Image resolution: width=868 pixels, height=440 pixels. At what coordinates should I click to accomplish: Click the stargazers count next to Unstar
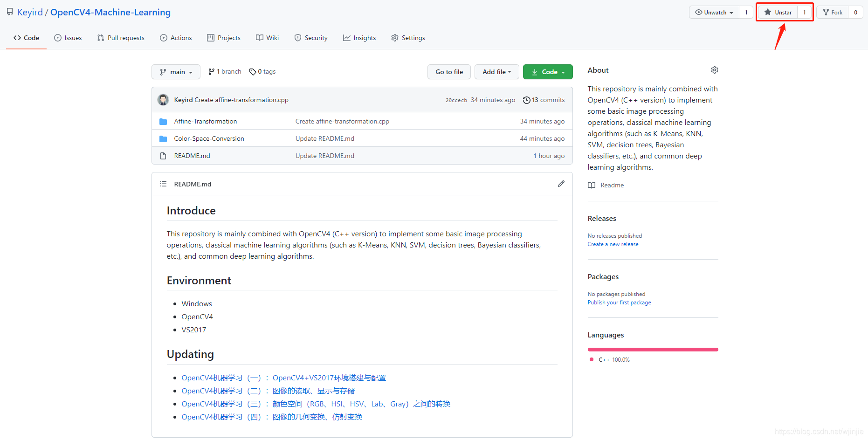805,13
